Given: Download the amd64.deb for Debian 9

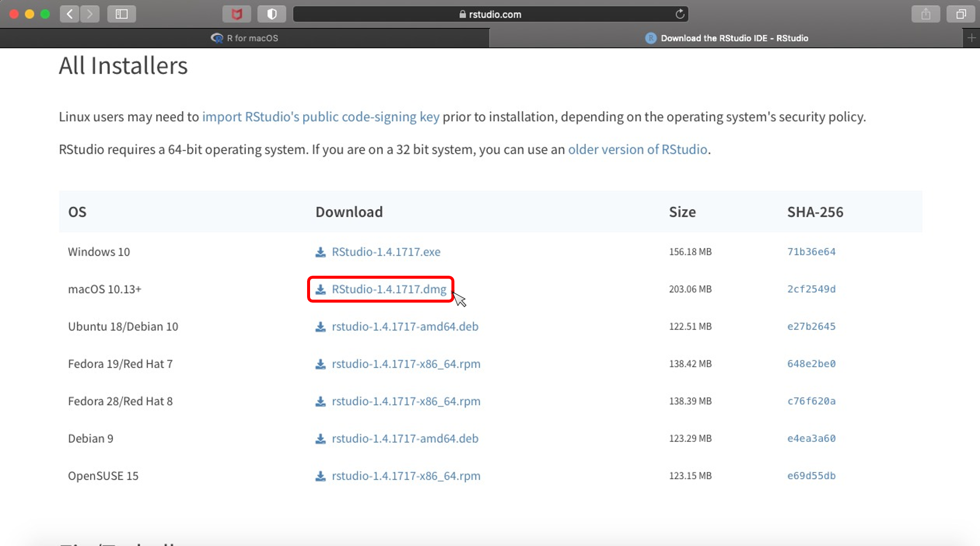Looking at the screenshot, I should (x=405, y=438).
